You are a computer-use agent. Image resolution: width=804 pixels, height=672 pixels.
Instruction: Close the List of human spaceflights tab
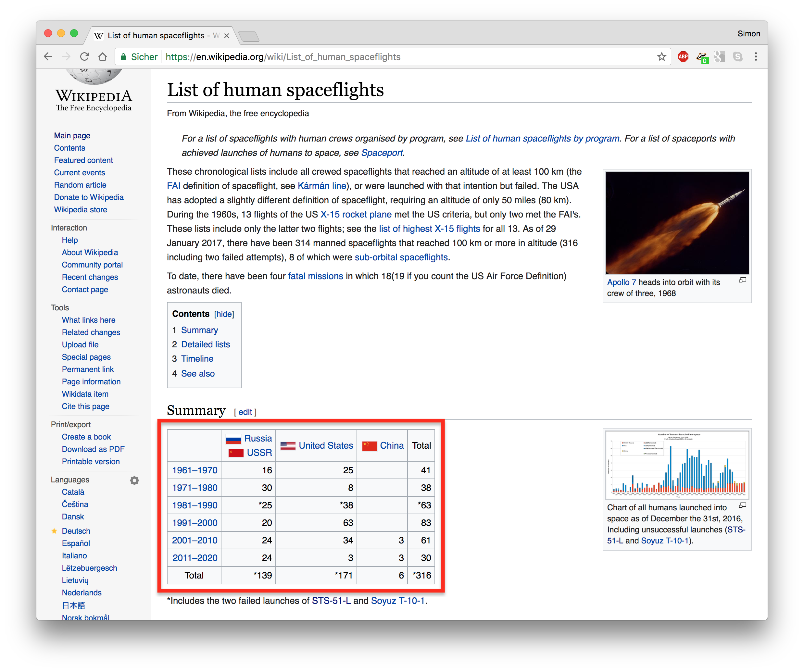coord(227,36)
